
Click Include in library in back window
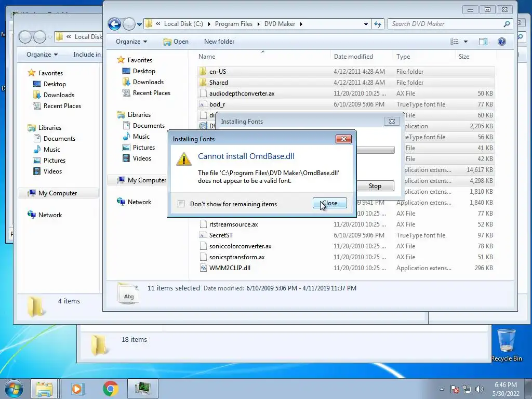tap(87, 54)
